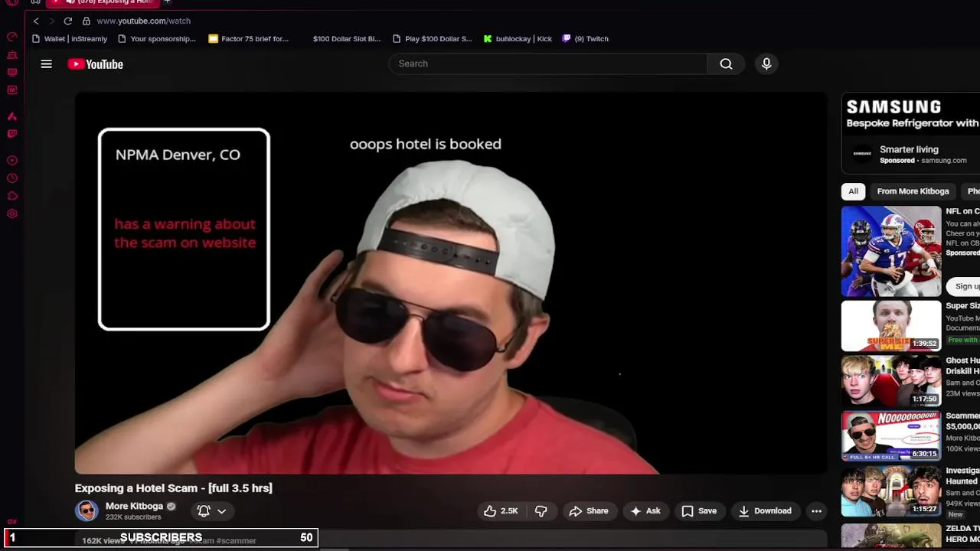Open Twitch panel in Opera sidebar

(x=12, y=134)
